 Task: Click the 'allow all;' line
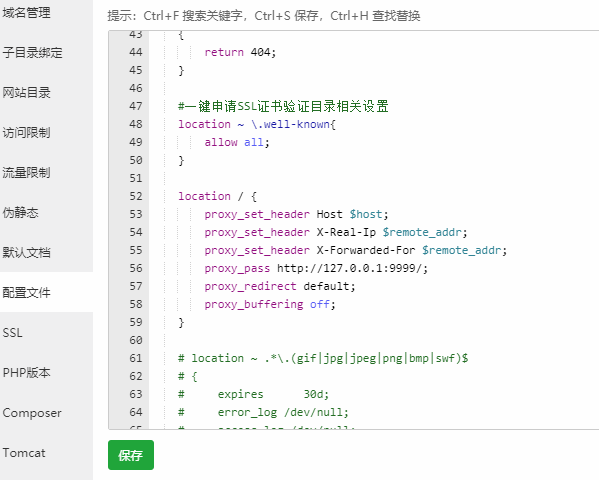(237, 142)
